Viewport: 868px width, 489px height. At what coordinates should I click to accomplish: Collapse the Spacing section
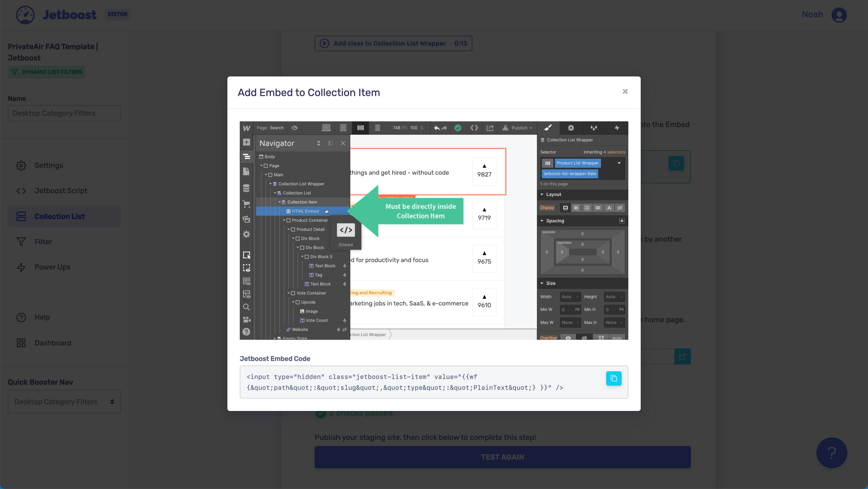[542, 220]
